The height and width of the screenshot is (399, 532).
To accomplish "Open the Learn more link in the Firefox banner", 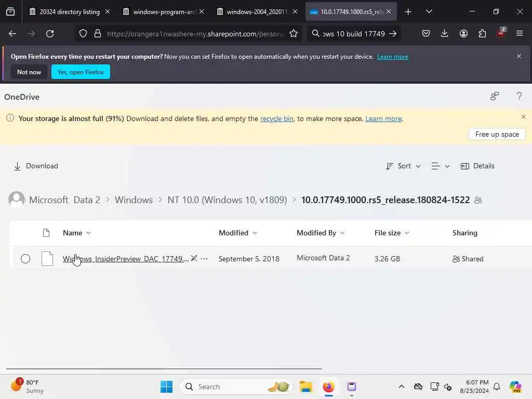I will [393, 57].
